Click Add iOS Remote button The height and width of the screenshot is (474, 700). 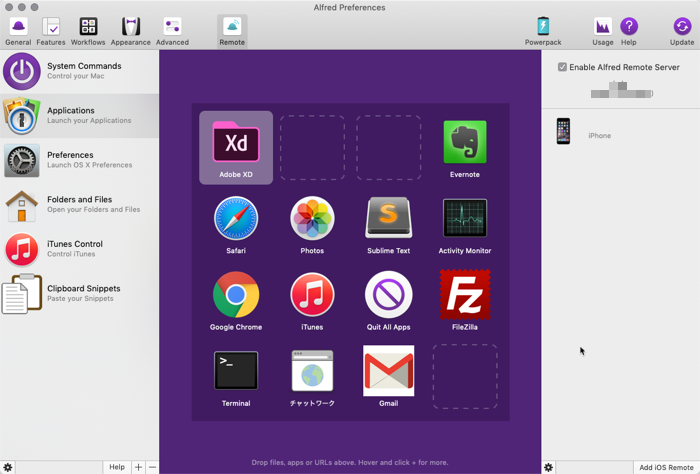pyautogui.click(x=667, y=467)
